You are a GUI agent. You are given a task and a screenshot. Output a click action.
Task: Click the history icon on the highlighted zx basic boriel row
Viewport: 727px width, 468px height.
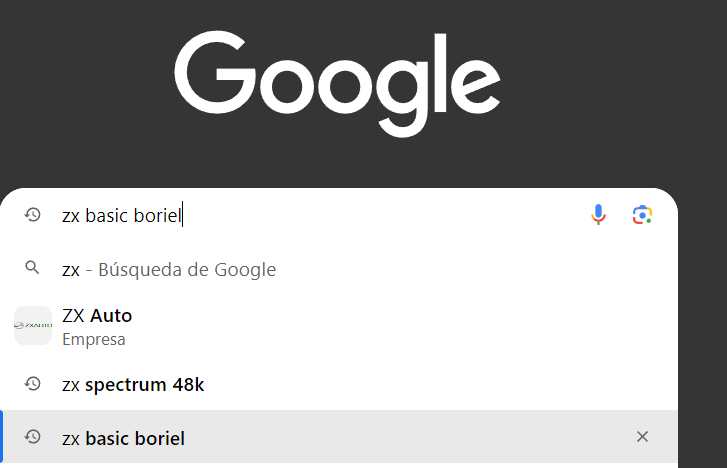32,436
